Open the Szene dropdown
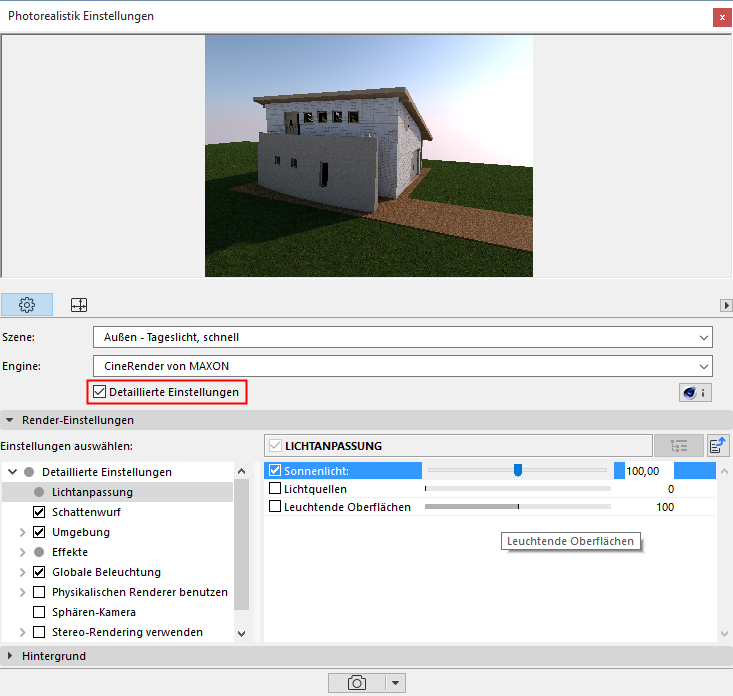 (402, 337)
